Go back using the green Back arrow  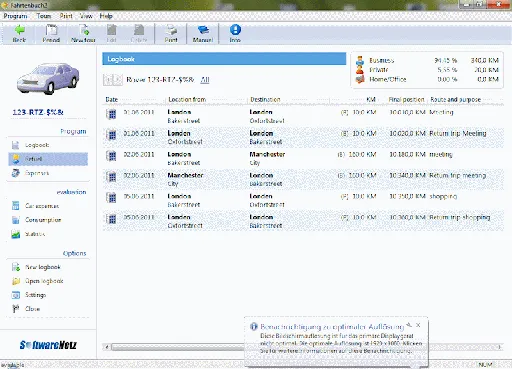click(19, 33)
